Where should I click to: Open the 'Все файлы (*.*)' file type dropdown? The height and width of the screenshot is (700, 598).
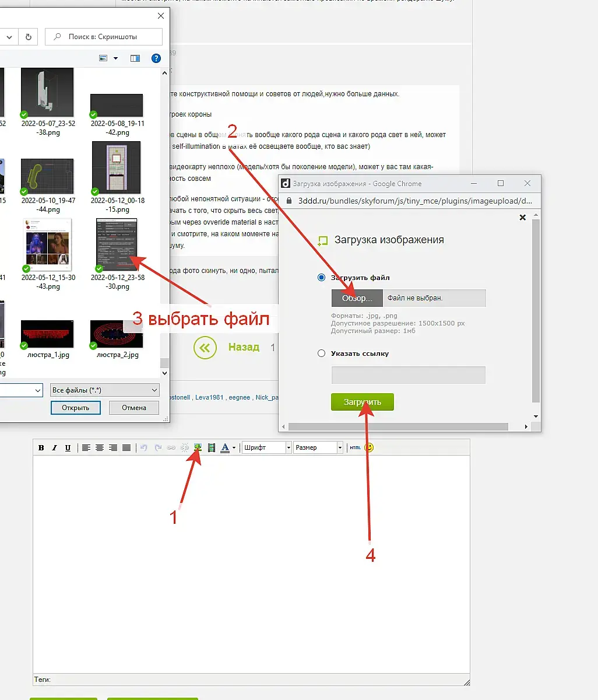[105, 390]
